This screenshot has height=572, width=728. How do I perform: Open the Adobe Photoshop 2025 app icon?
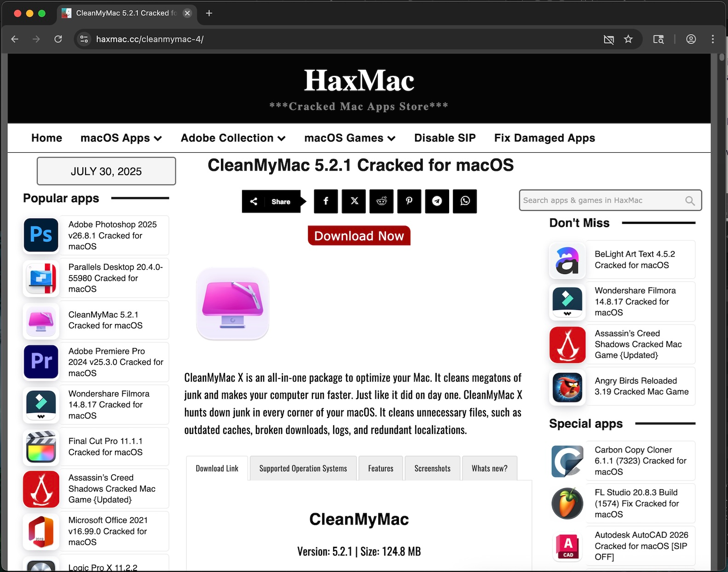click(x=41, y=235)
